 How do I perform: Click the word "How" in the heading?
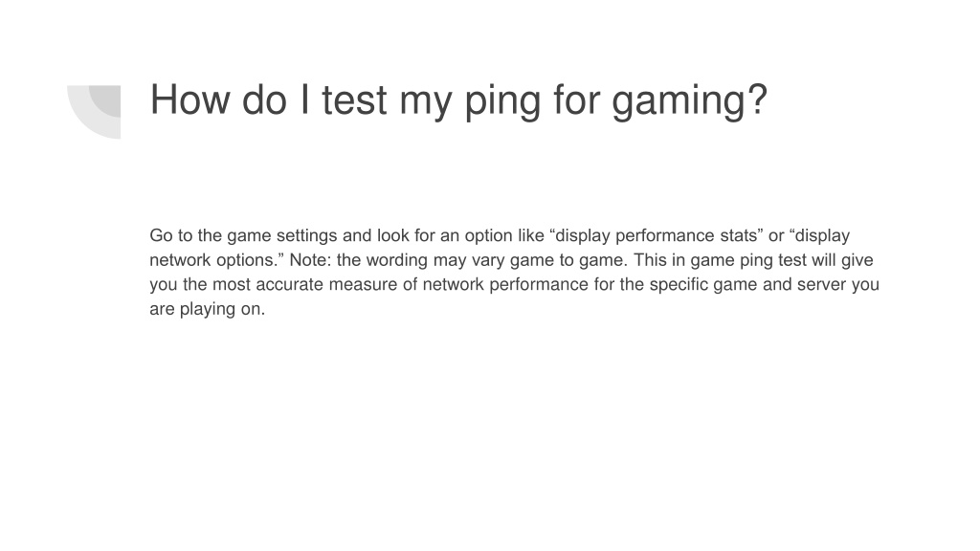tap(190, 99)
